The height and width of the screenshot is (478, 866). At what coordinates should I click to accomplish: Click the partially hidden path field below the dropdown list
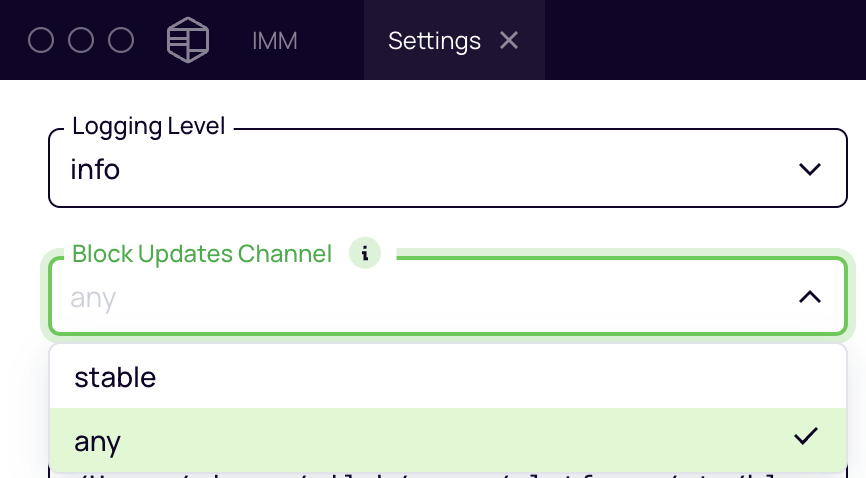[448, 475]
